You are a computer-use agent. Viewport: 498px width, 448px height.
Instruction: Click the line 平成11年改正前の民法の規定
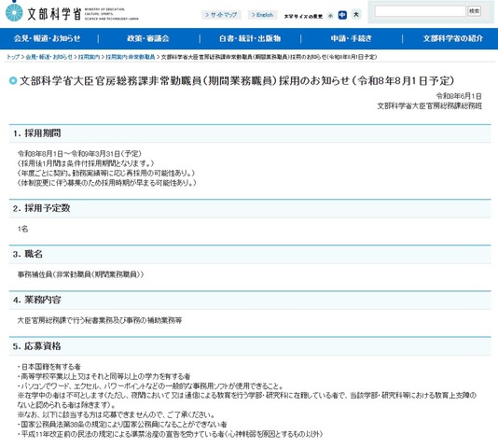[x=171, y=434]
